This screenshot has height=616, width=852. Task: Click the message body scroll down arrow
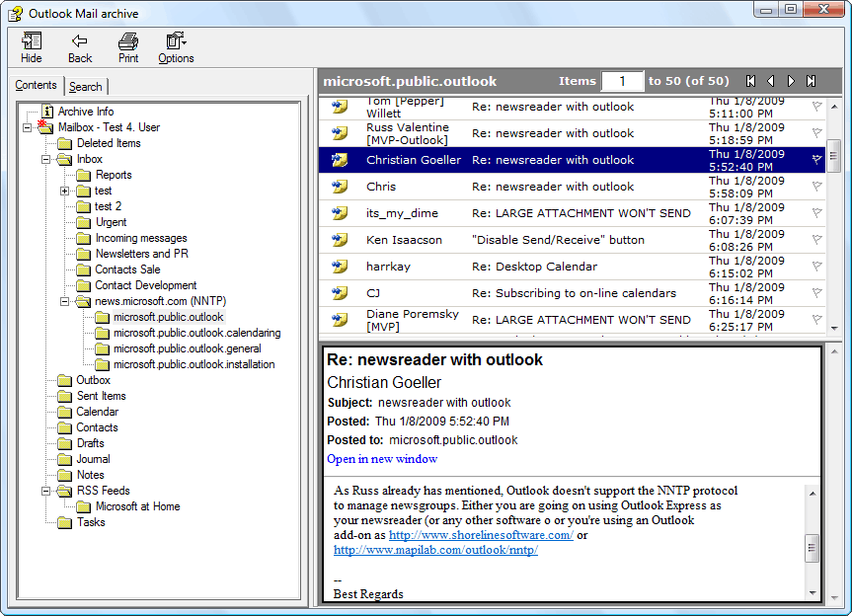[x=812, y=593]
